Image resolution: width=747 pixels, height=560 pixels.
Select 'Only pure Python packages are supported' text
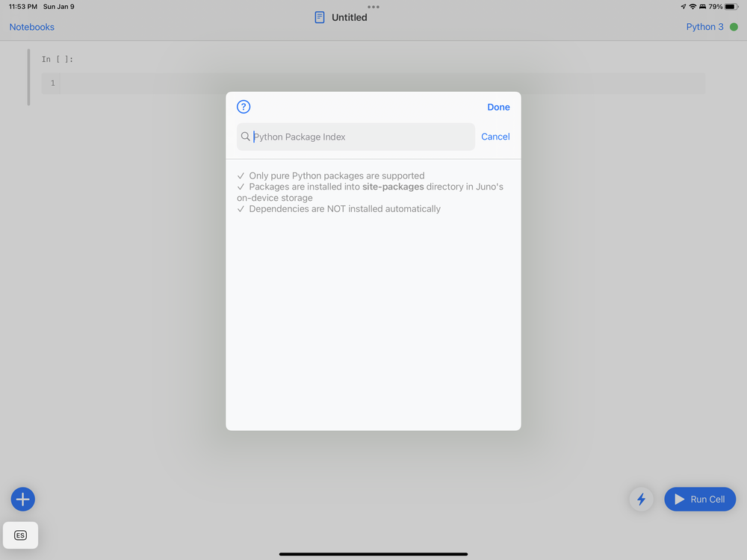tap(336, 175)
